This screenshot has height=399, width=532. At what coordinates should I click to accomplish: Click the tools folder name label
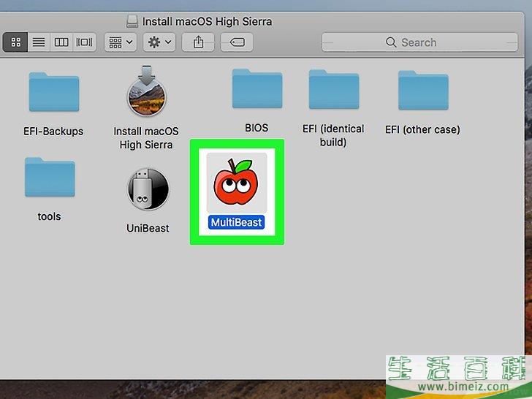click(x=49, y=216)
